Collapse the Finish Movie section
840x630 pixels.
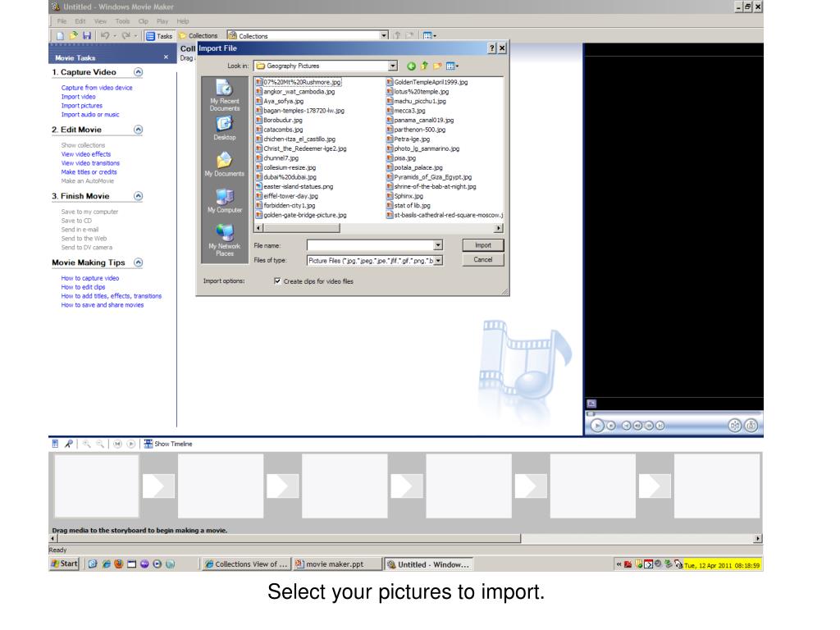pyautogui.click(x=138, y=196)
